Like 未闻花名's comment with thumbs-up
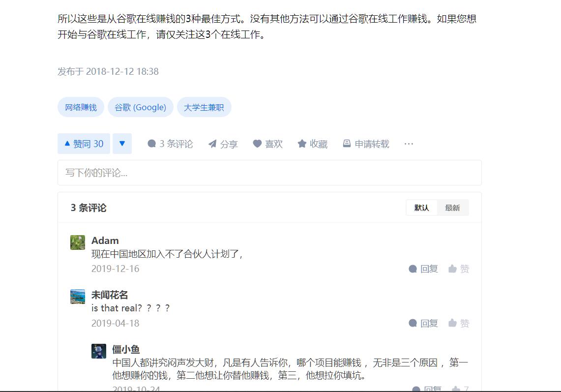The image size is (561, 392). point(459,323)
